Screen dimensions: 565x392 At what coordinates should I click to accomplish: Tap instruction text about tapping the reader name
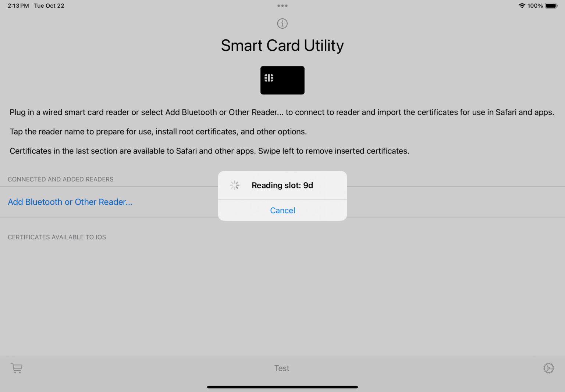158,132
